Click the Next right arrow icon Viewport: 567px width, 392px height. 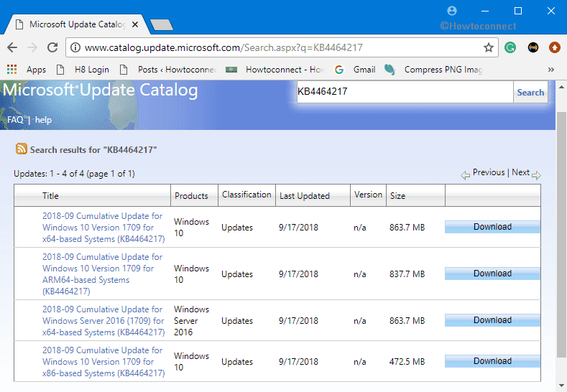tap(536, 175)
